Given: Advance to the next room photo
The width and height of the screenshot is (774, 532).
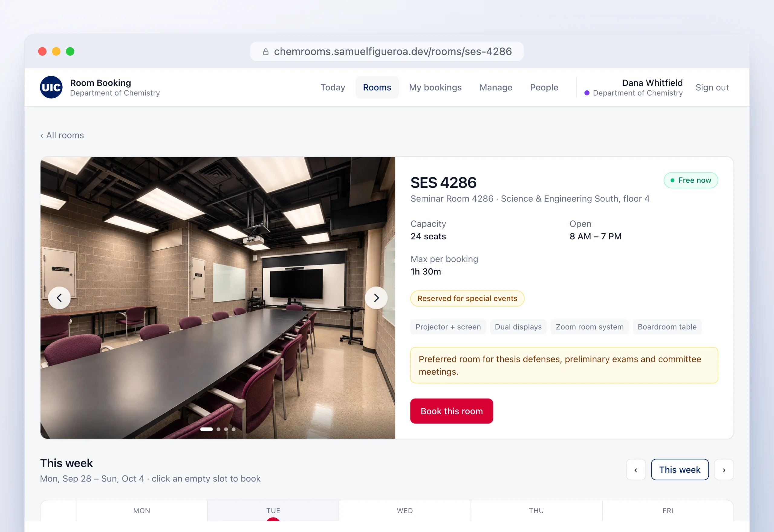Looking at the screenshot, I should pos(376,298).
